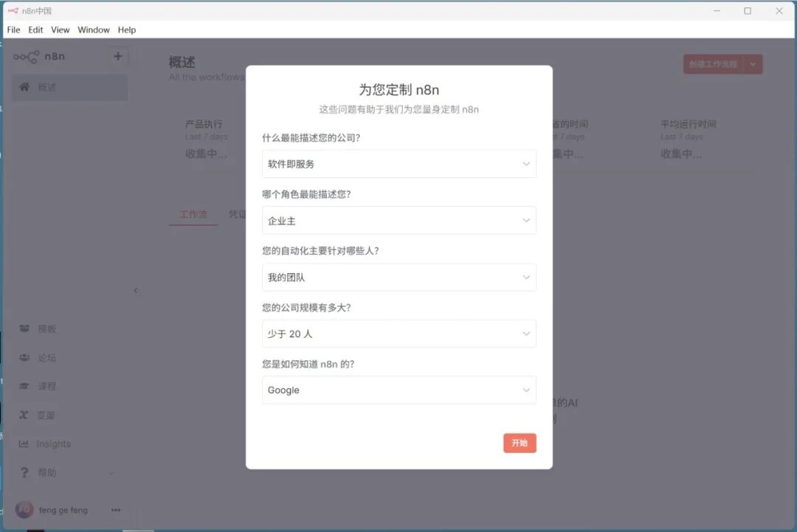Open the company size dropdown showing 少于 20 人
This screenshot has width=797, height=532.
[398, 334]
